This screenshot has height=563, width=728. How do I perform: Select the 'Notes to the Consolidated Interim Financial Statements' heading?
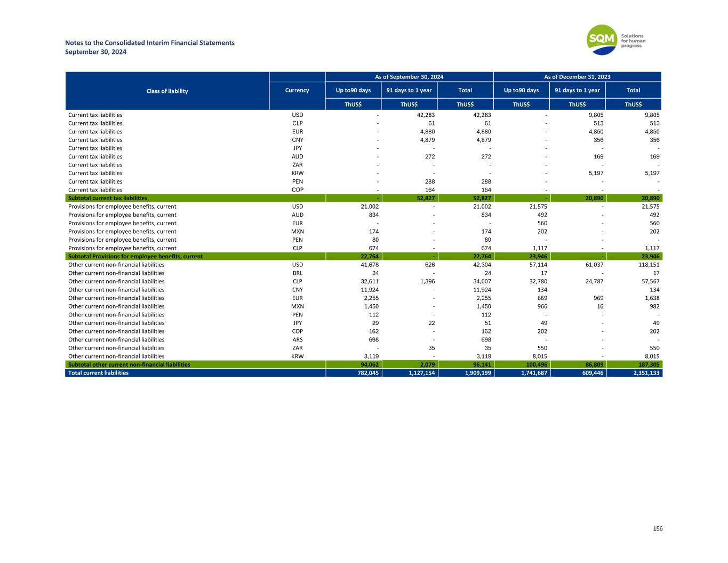(x=150, y=43)
